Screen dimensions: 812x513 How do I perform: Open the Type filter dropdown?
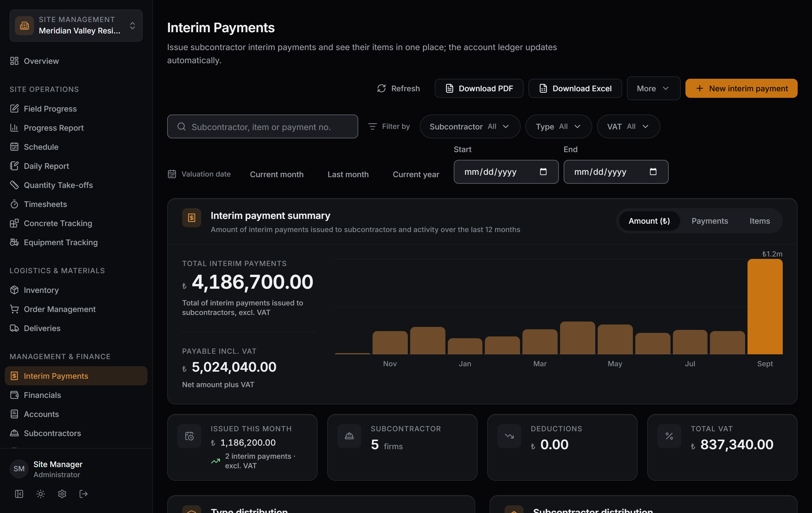pyautogui.click(x=559, y=127)
